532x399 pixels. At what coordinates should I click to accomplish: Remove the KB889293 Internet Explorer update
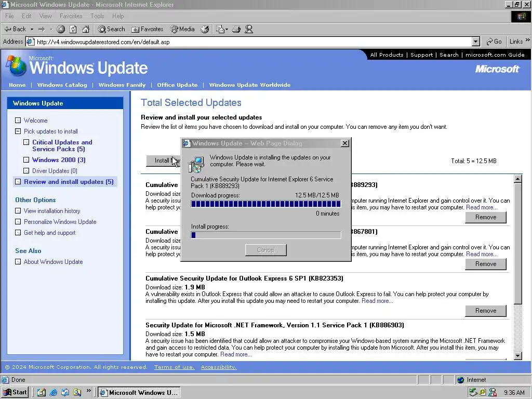[486, 217]
